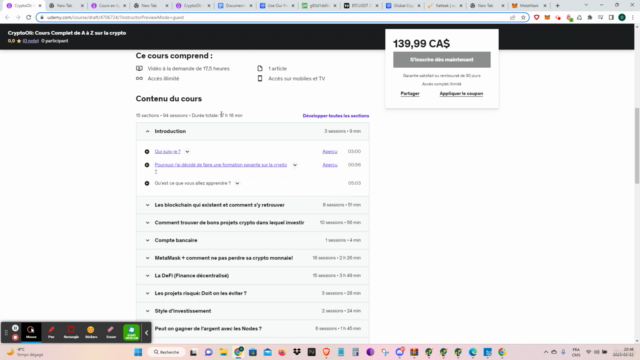640x360 pixels.
Task: Open Dropbox from taskbar
Action: (x=297, y=352)
